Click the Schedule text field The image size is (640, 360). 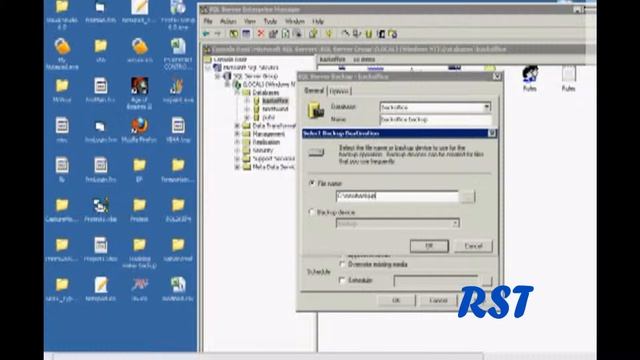tap(436, 281)
